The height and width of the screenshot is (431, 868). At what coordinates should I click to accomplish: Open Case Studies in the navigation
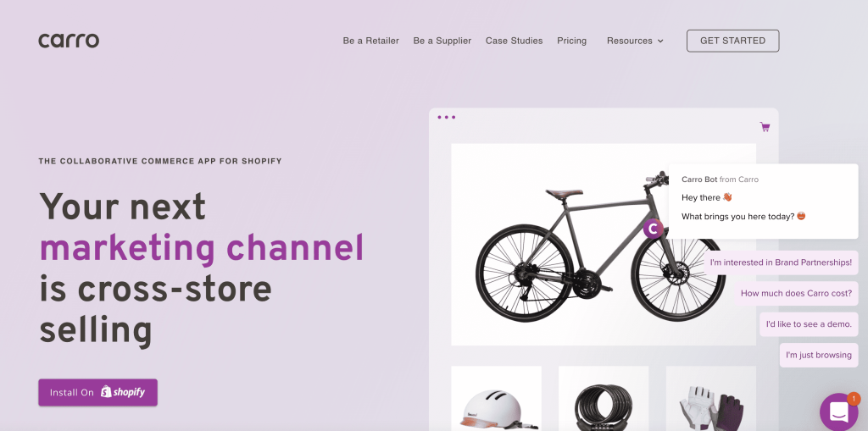click(x=515, y=41)
